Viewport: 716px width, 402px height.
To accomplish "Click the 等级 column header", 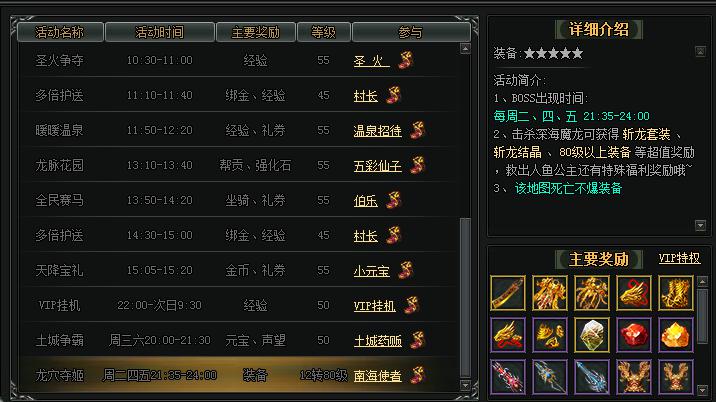I will pos(324,32).
